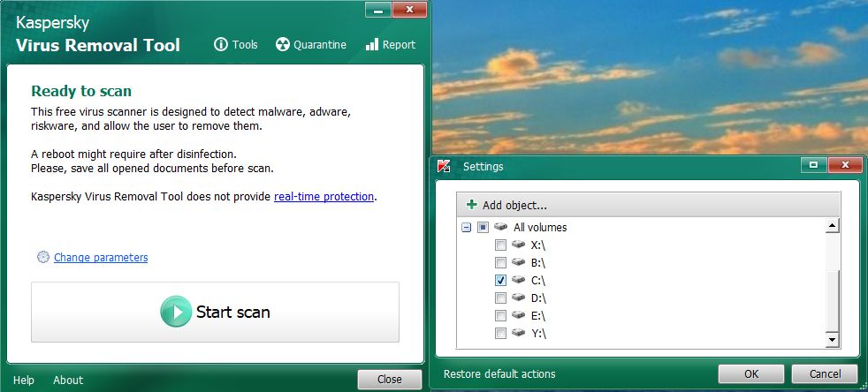
Task: Minimize the Kaspersky main window
Action: pos(378,10)
